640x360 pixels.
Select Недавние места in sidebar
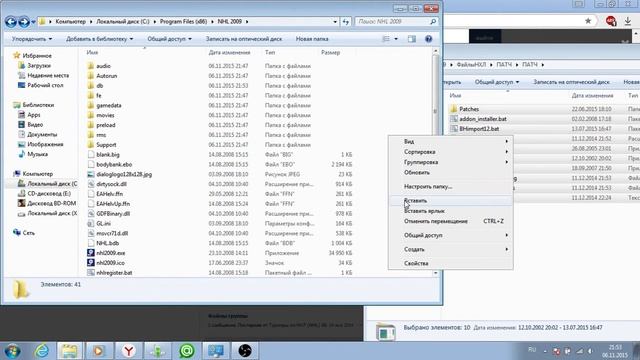click(48, 76)
